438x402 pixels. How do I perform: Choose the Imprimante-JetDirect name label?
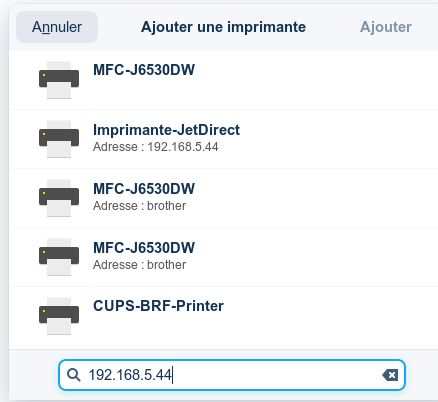(166, 130)
